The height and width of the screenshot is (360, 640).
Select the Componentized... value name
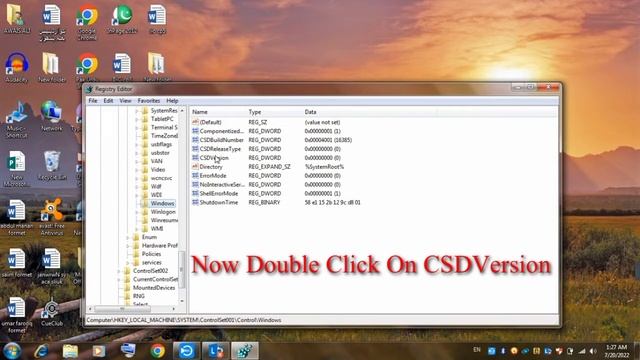pos(221,131)
